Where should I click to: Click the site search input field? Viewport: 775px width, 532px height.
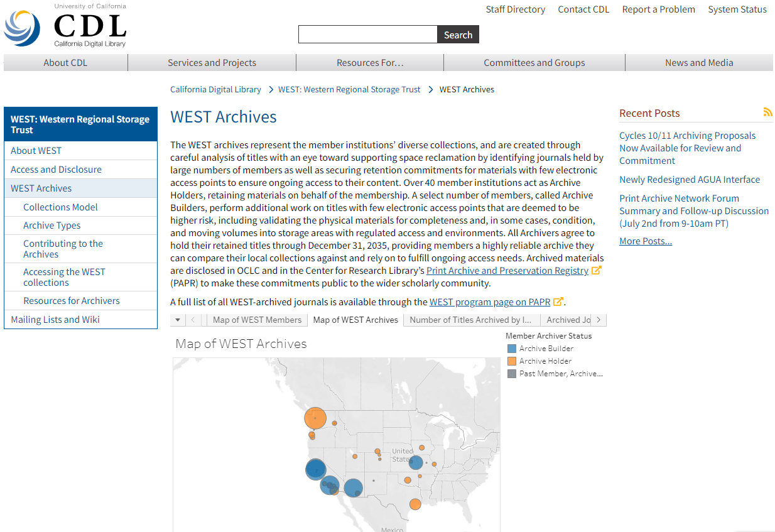[367, 35]
